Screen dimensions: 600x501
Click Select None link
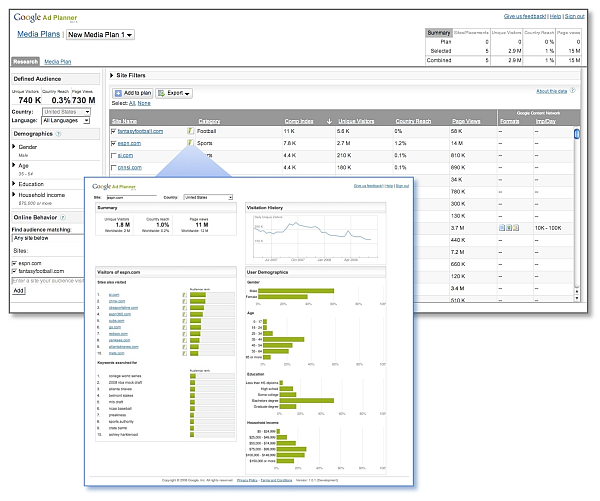(144, 103)
